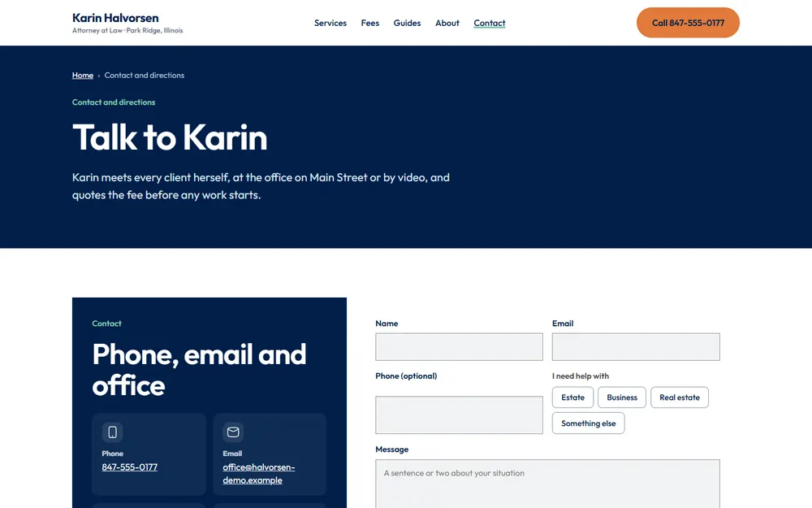The height and width of the screenshot is (508, 812).
Task: Click the 847-555-0177 phone link in the card
Action: [129, 467]
